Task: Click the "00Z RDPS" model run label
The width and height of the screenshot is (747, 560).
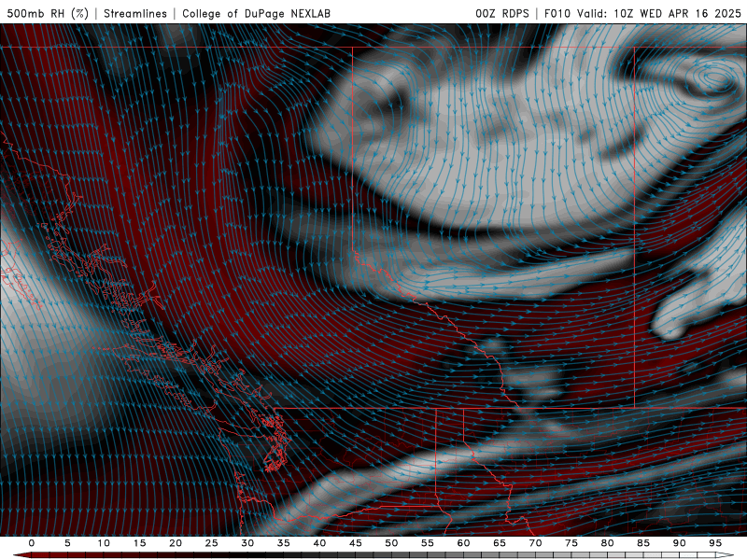Action: point(502,13)
